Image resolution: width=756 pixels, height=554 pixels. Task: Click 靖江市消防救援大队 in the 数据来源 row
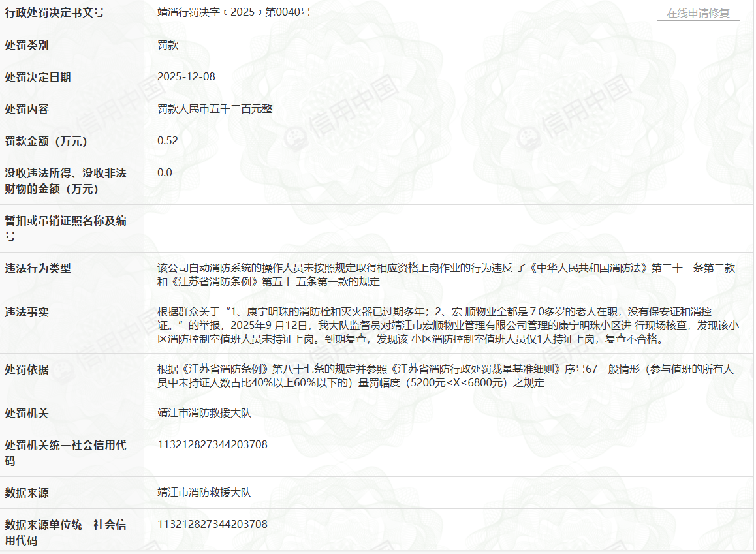point(204,493)
